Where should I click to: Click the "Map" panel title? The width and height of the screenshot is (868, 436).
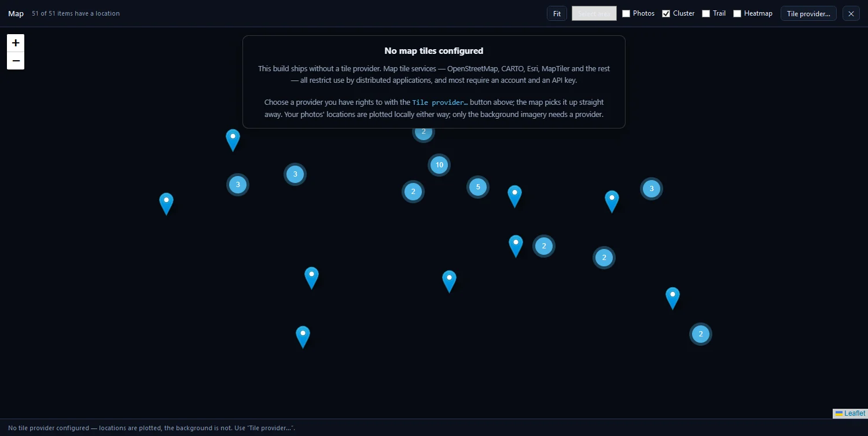(x=16, y=13)
